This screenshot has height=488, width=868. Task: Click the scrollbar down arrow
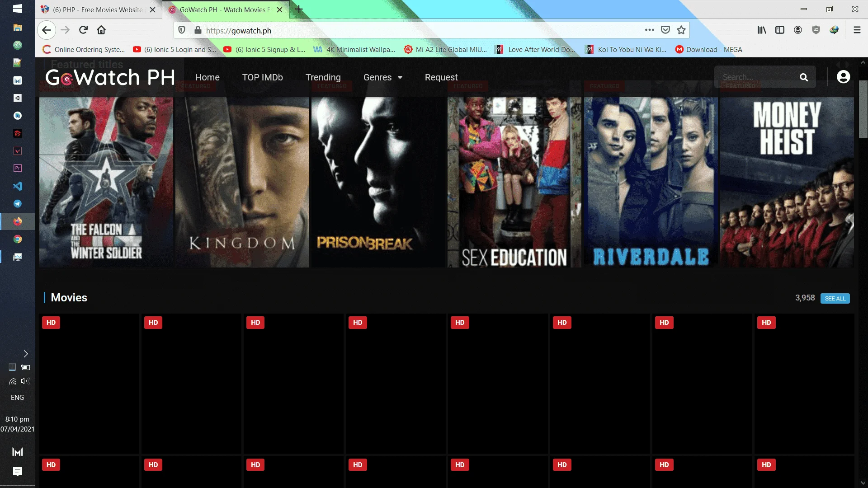(x=863, y=483)
